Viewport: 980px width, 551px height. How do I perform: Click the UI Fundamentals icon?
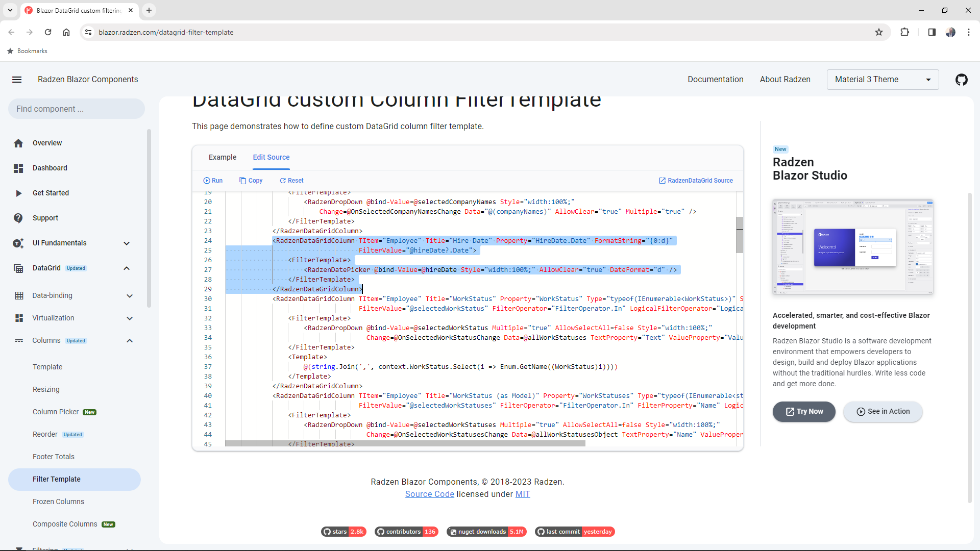pyautogui.click(x=18, y=243)
